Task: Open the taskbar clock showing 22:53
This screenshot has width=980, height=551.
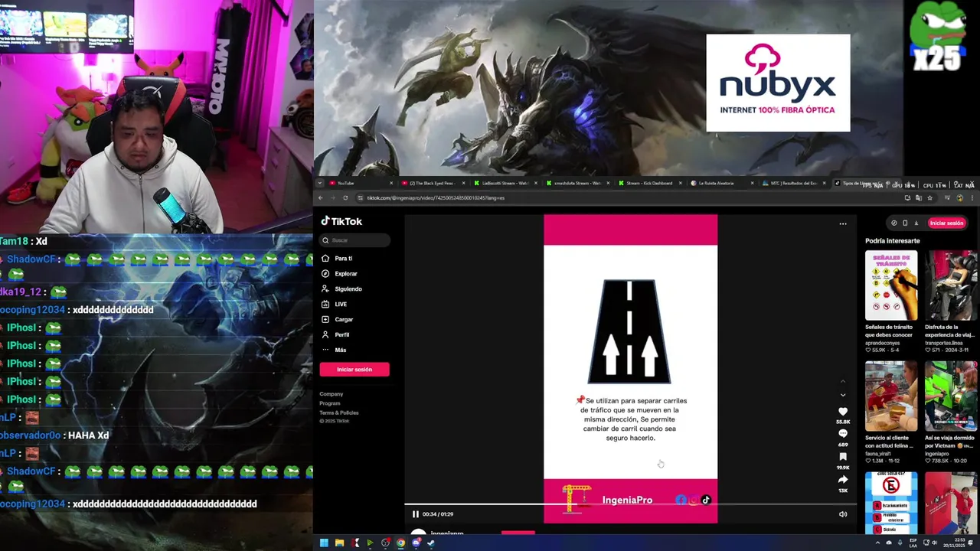Action: point(955,543)
